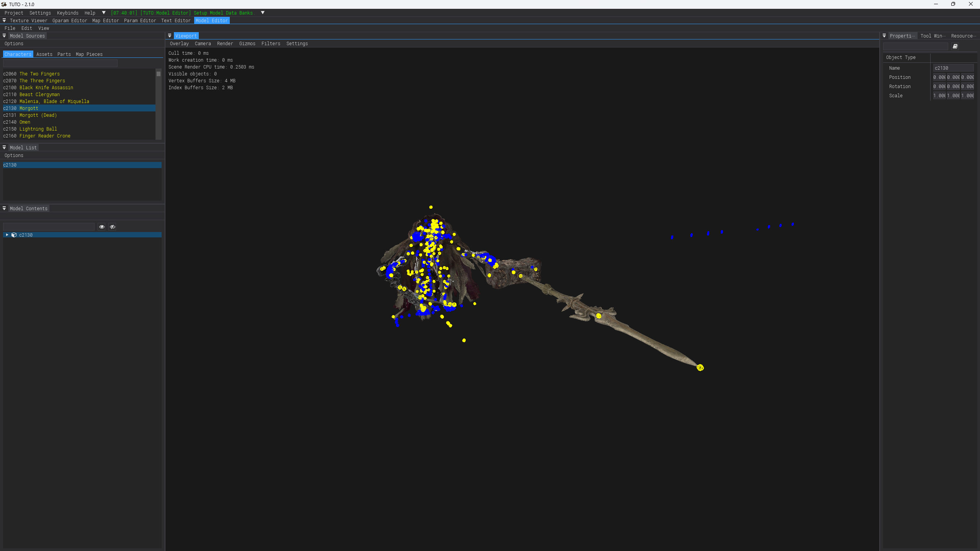The image size is (980, 551).
Task: Click the Name field containing c2130
Action: [954, 68]
